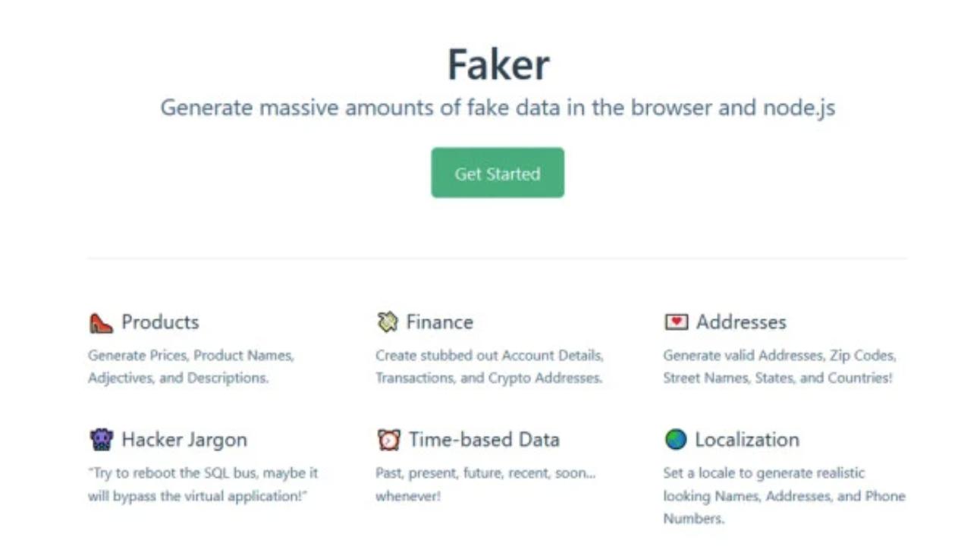Click the Get Started button
Image resolution: width=980 pixels, height=546 pixels.
498,173
